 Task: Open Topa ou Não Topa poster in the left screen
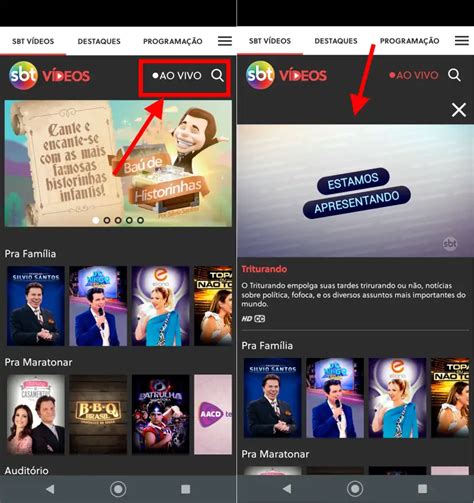tap(213, 306)
